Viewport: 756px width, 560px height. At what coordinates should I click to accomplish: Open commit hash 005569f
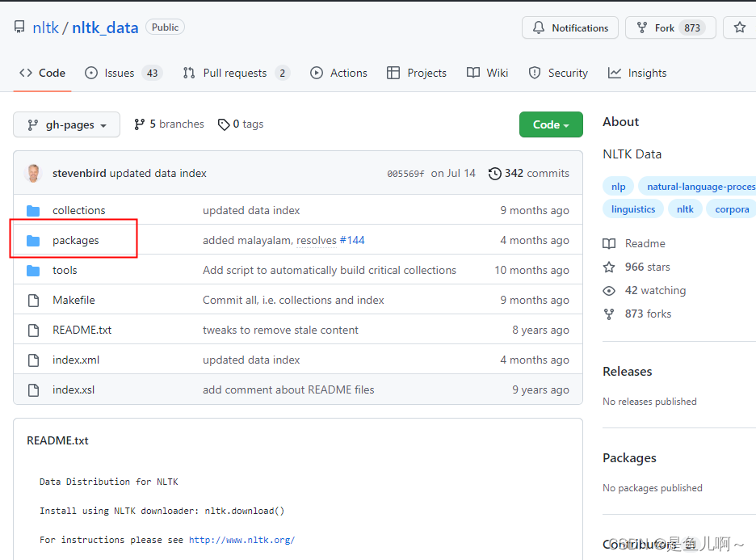click(x=405, y=174)
